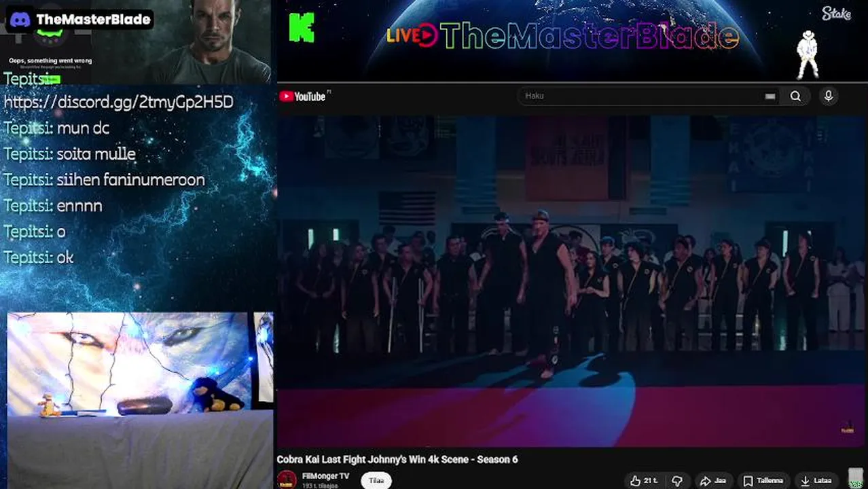Viewport: 868px width, 489px height.
Task: Open the on-screen keyboard icon in search
Action: click(770, 96)
